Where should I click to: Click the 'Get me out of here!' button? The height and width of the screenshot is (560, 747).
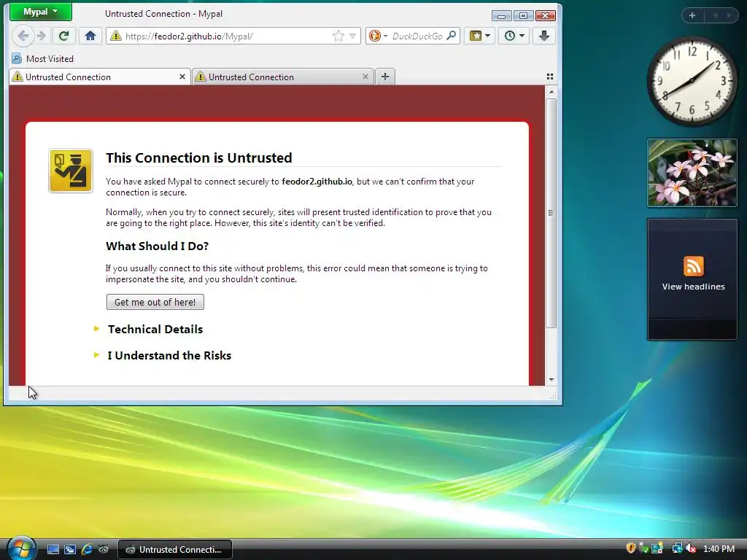(155, 302)
